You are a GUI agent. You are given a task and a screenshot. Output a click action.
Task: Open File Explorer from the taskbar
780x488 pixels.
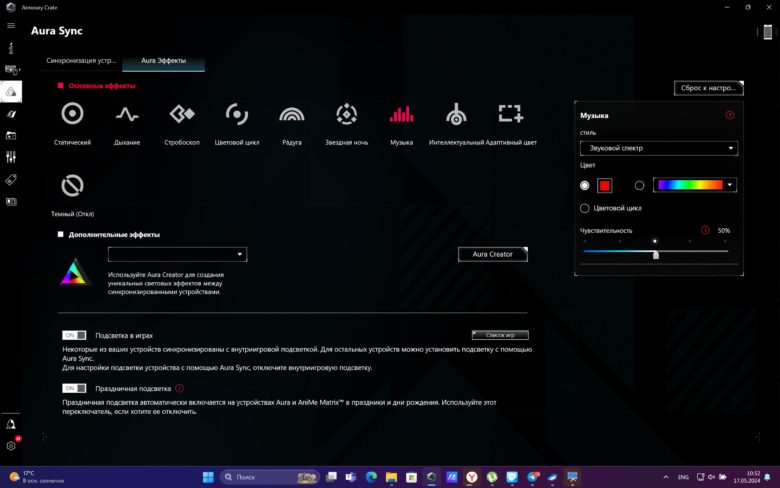click(391, 477)
